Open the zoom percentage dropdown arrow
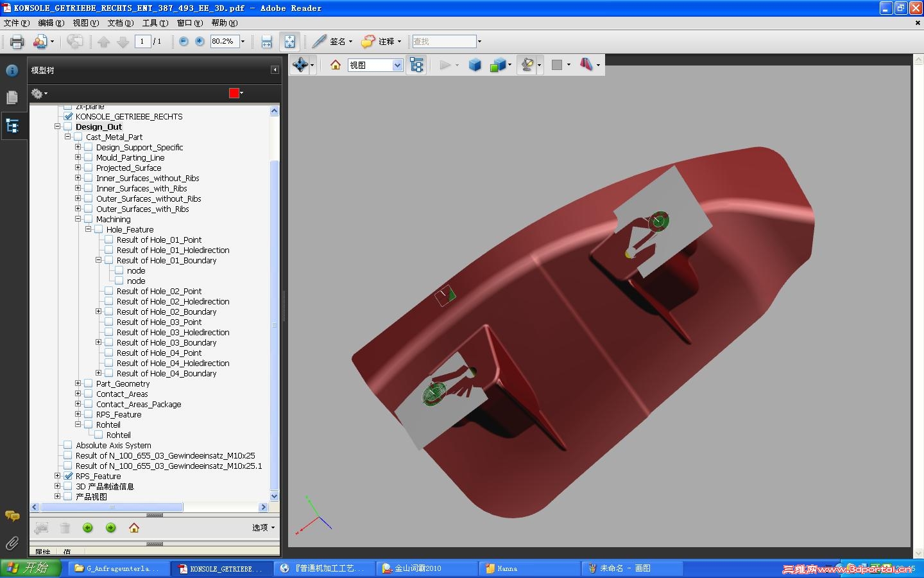Screen dimensions: 924x578 (x=243, y=42)
